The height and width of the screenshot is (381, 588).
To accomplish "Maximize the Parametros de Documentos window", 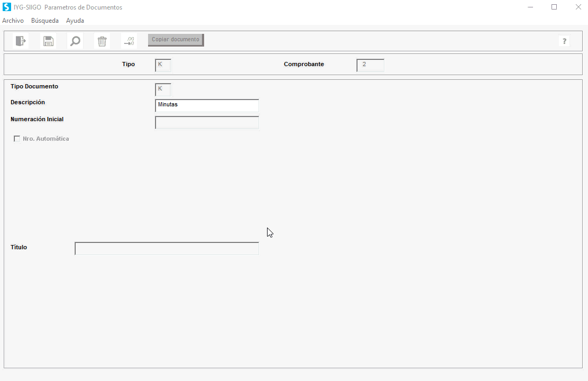I will (554, 7).
